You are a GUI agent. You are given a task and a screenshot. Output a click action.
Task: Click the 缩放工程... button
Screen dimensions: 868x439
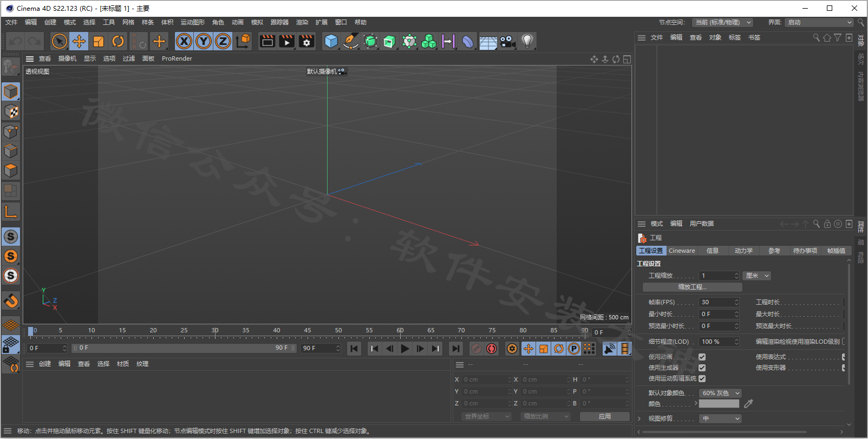[692, 287]
